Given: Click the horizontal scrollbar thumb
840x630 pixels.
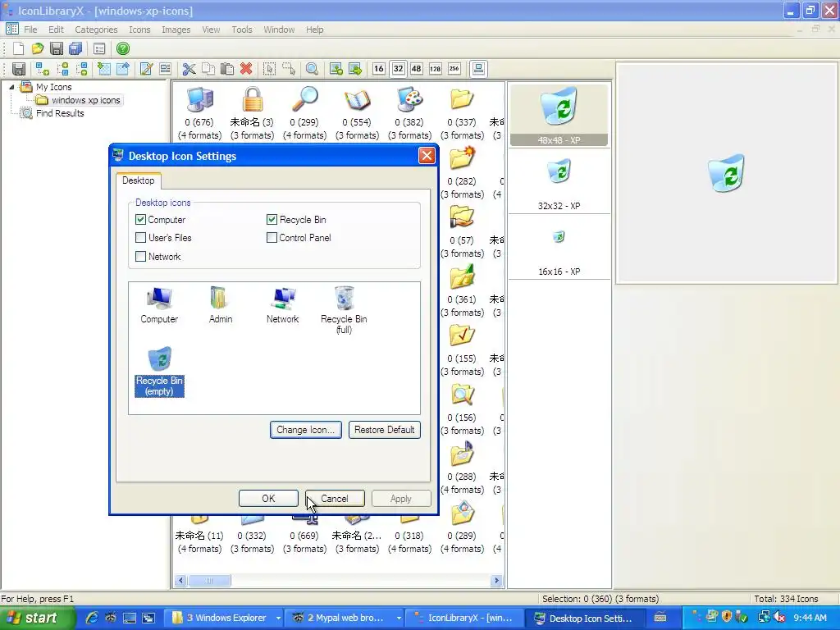Looking at the screenshot, I should (209, 580).
